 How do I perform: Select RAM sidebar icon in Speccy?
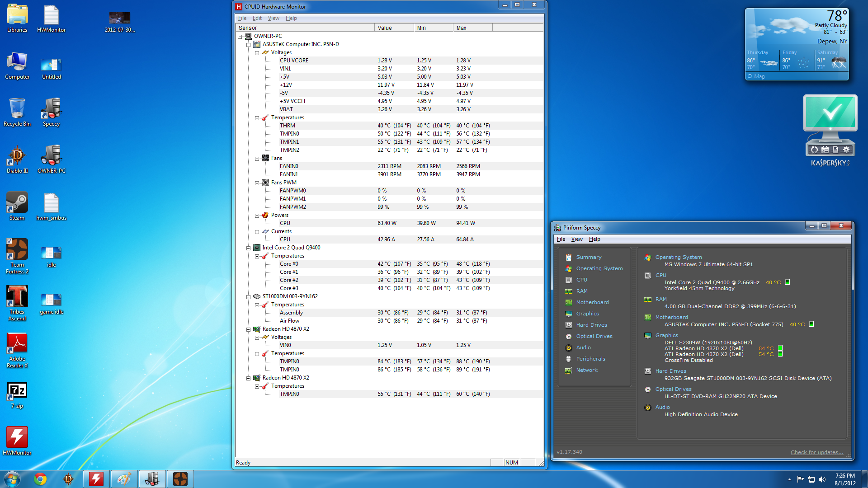point(569,291)
